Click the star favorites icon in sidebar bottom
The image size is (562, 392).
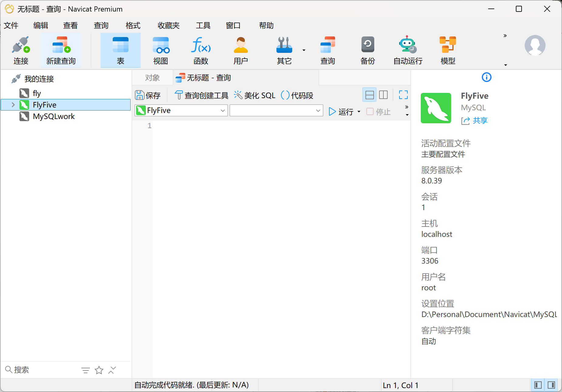pyautogui.click(x=99, y=370)
